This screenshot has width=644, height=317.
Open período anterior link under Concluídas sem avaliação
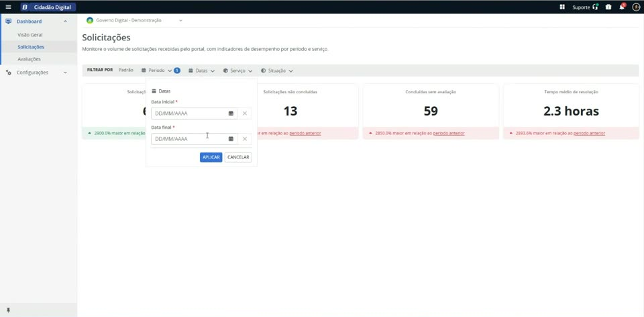pyautogui.click(x=449, y=133)
